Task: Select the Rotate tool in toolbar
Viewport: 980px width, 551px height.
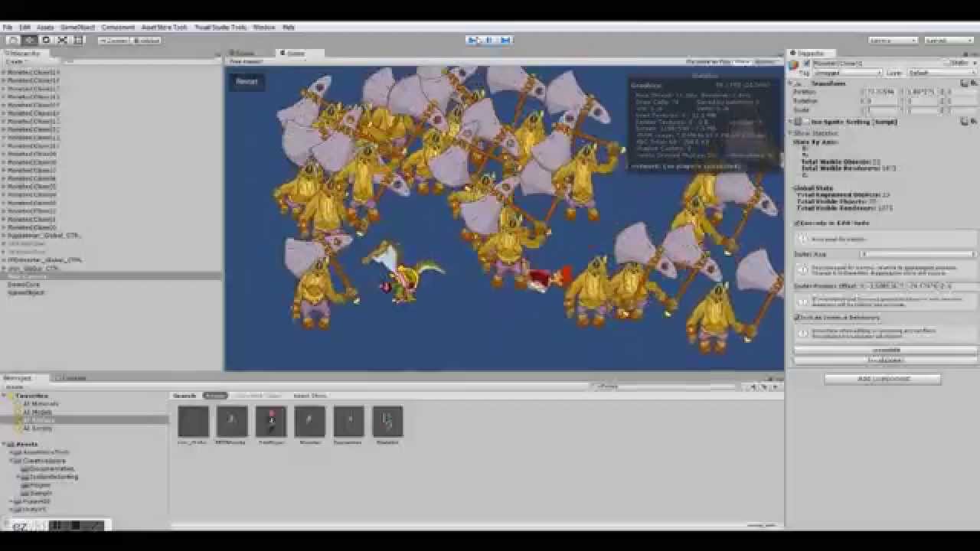Action: pyautogui.click(x=46, y=40)
